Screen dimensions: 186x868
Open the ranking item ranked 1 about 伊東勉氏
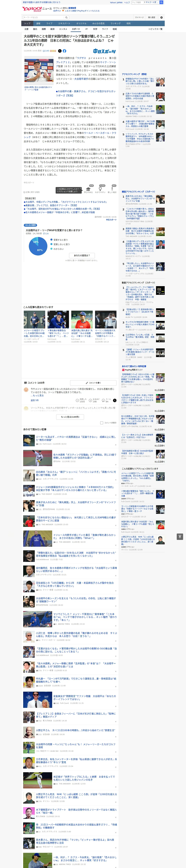pos(140,81)
